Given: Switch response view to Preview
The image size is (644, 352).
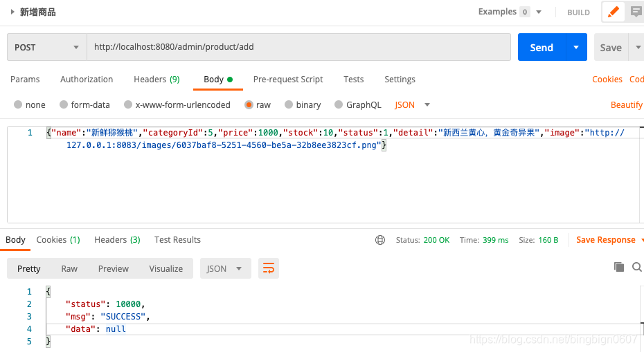Looking at the screenshot, I should pos(114,269).
